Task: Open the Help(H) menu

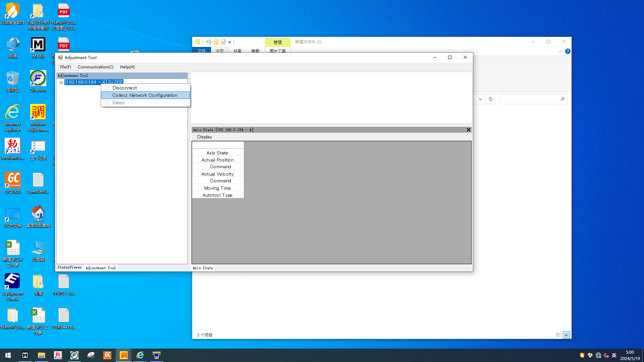Action: point(127,67)
